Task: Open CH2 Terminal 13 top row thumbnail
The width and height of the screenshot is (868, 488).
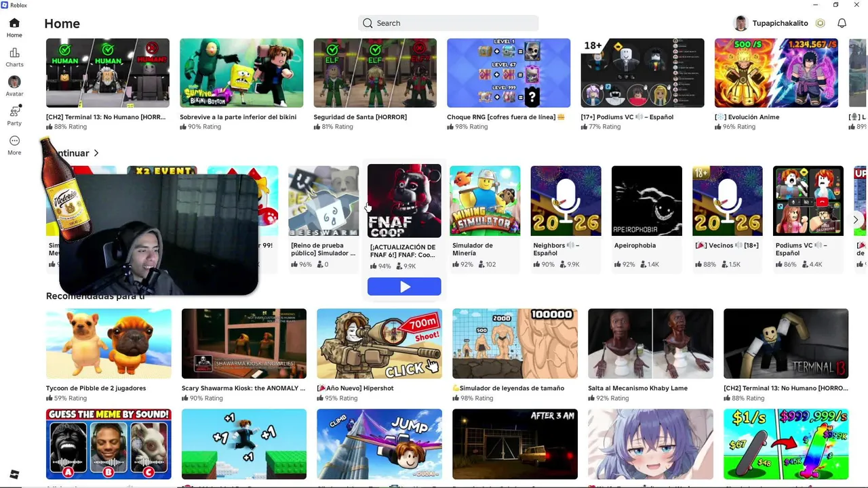Action: tap(108, 73)
